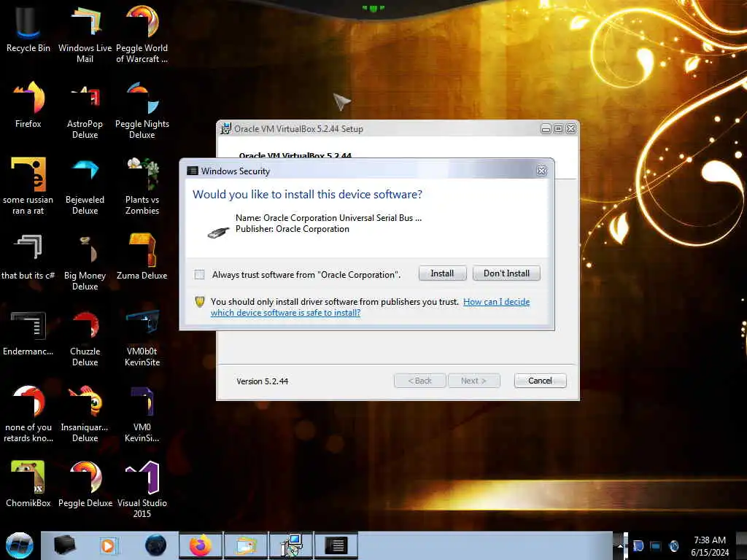
Task: Open Bejeweled Deluxe desktop icon
Action: tap(85, 185)
